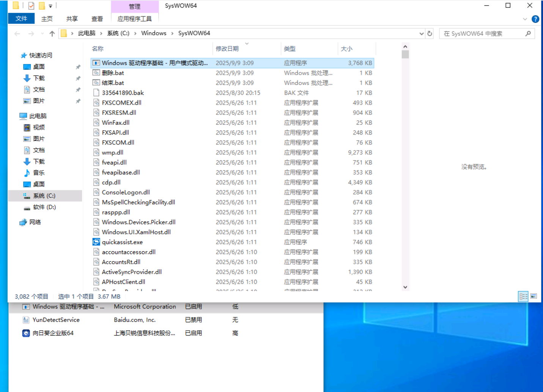
Task: Open the 应用程序工具 tab
Action: [x=134, y=19]
